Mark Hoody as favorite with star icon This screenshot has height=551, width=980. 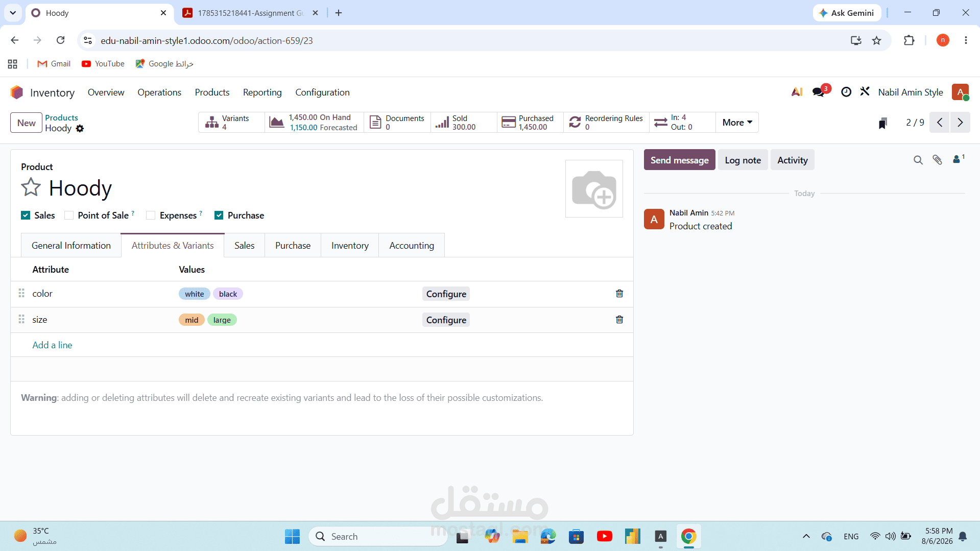[x=31, y=187]
